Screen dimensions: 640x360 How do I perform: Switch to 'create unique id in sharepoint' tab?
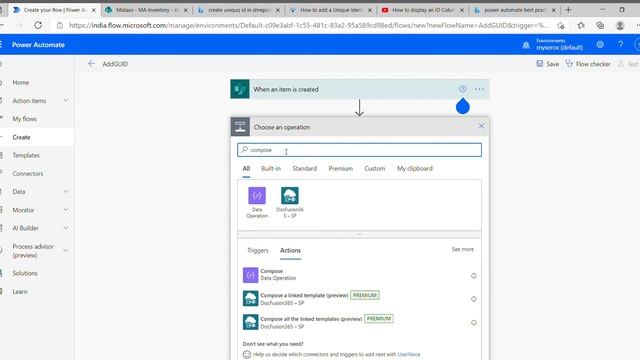(x=238, y=10)
